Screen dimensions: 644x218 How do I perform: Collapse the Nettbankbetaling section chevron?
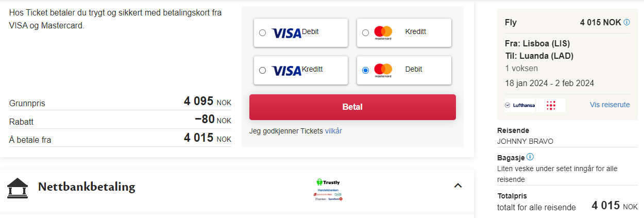pyautogui.click(x=458, y=186)
